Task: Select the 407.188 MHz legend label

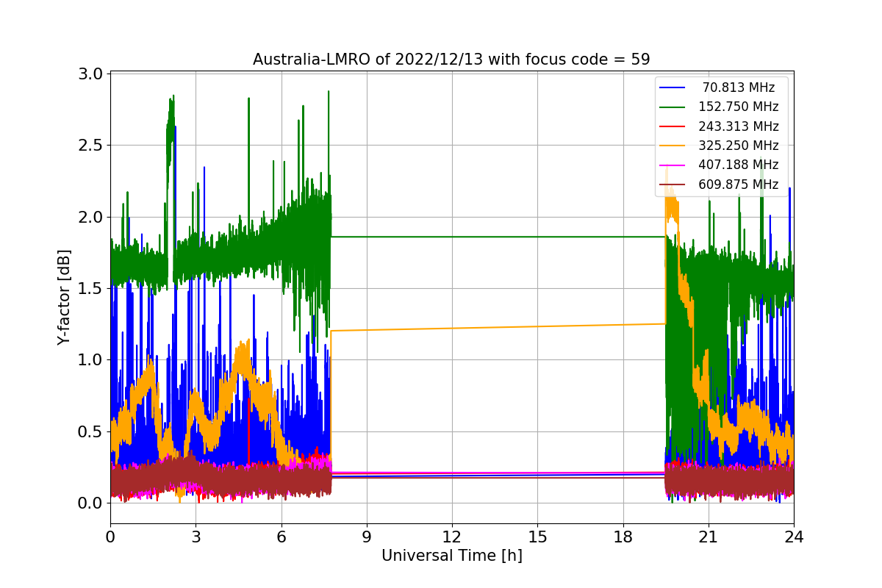Action: [x=738, y=165]
